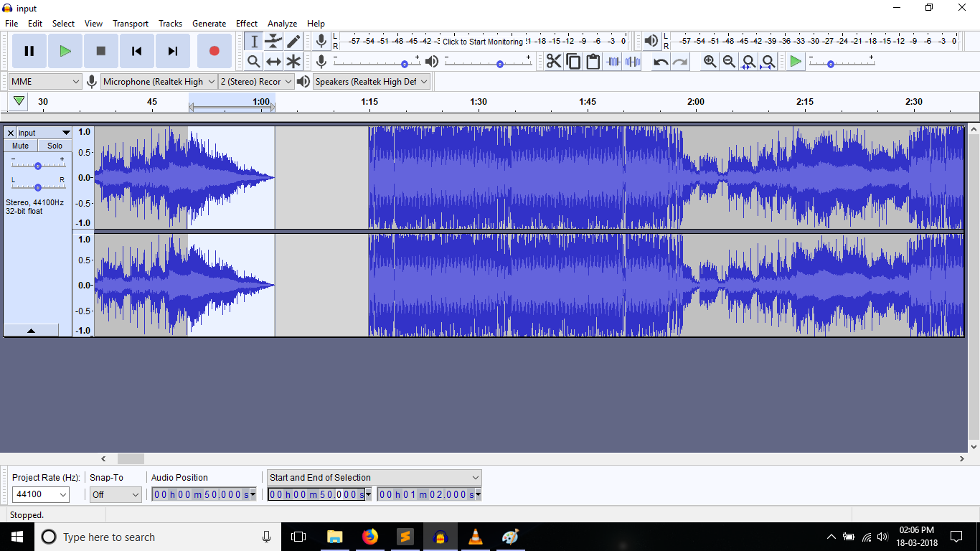The image size is (980, 551).
Task: Select the Multi-Tool asterisk icon
Action: point(293,62)
